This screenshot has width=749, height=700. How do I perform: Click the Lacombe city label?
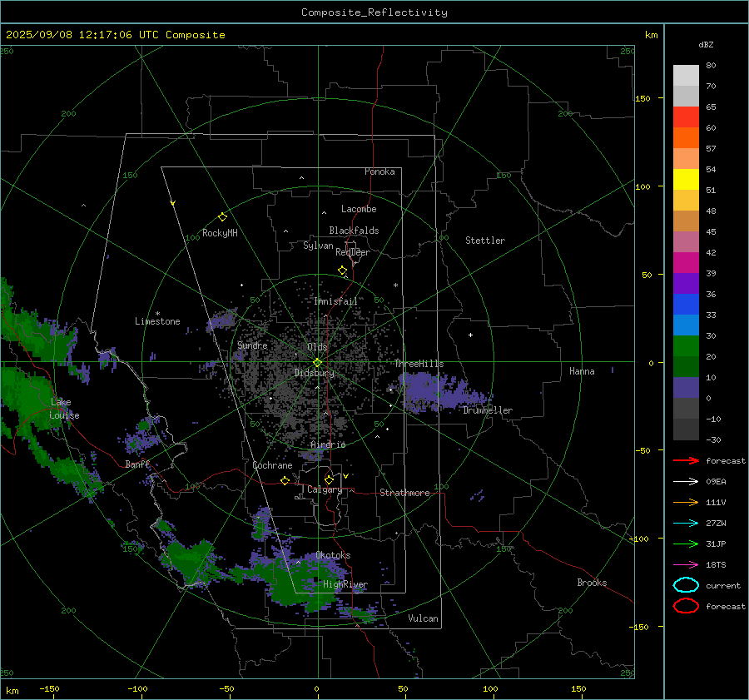[359, 209]
